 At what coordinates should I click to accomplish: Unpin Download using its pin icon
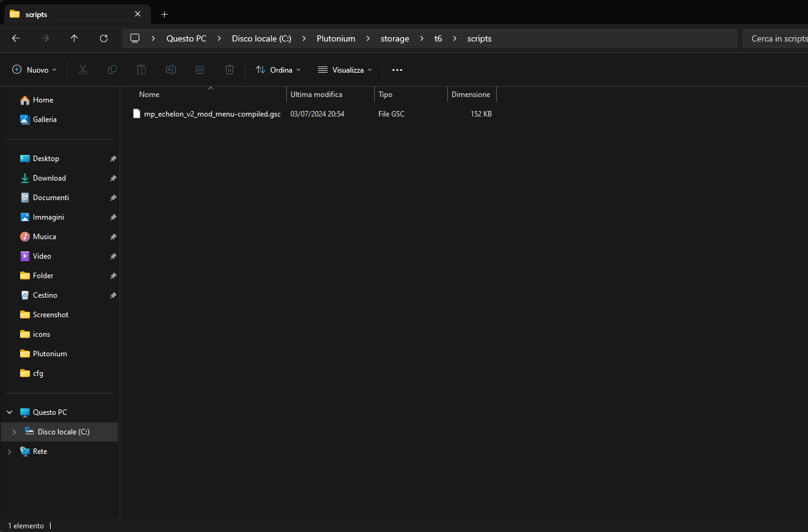click(113, 178)
